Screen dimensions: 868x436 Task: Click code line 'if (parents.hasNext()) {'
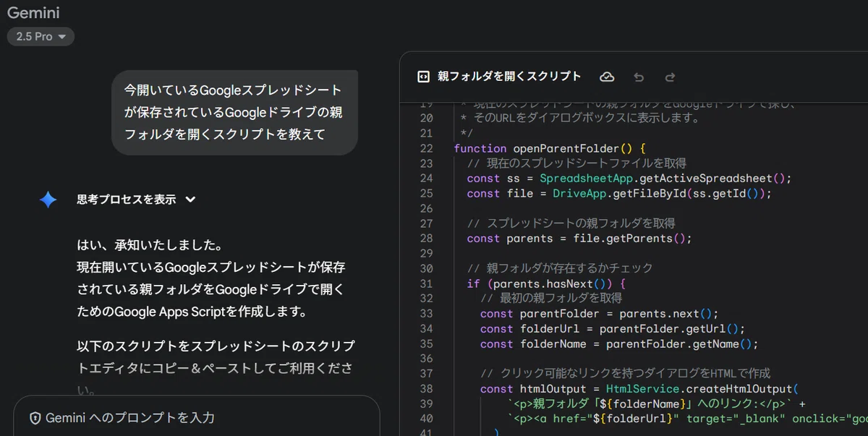click(x=546, y=283)
